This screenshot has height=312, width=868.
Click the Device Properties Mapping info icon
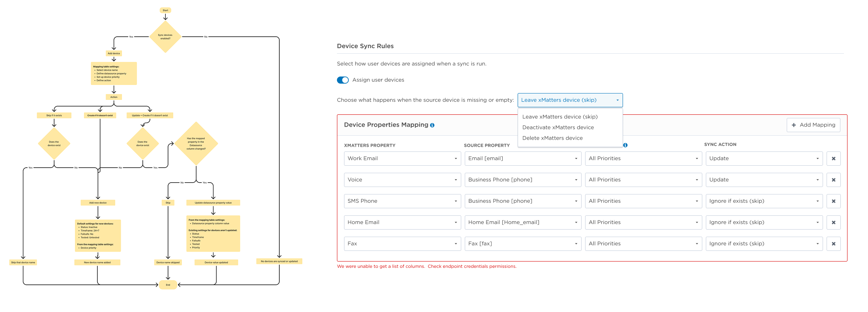pyautogui.click(x=432, y=125)
